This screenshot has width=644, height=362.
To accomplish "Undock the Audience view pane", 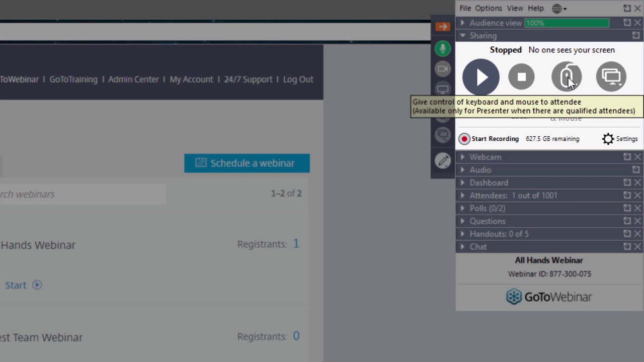I will click(x=627, y=23).
